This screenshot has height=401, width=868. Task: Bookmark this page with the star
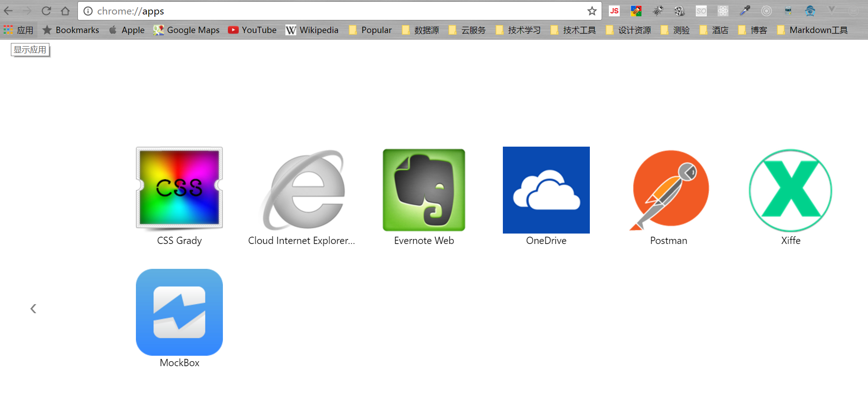click(592, 11)
